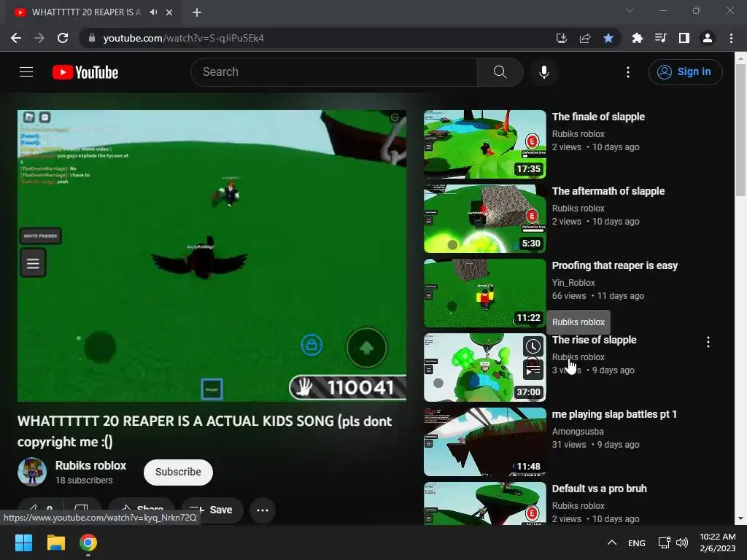Click scrollbar down arrow
Screen dimensions: 747x560
pyautogui.click(x=740, y=519)
